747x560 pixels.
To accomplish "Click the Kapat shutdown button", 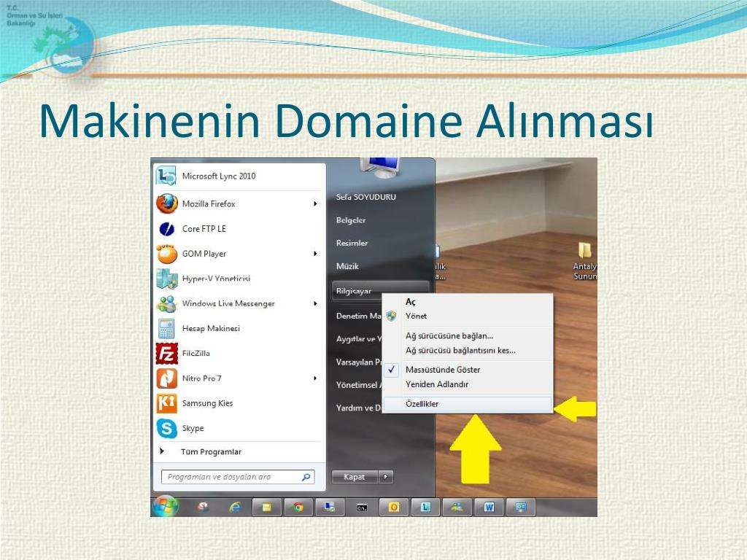I will click(x=355, y=477).
